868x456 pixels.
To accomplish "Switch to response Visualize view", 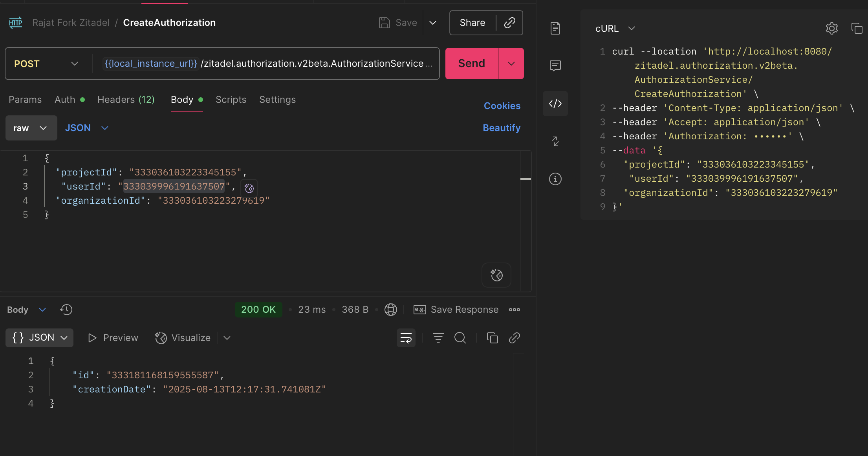I will 183,338.
